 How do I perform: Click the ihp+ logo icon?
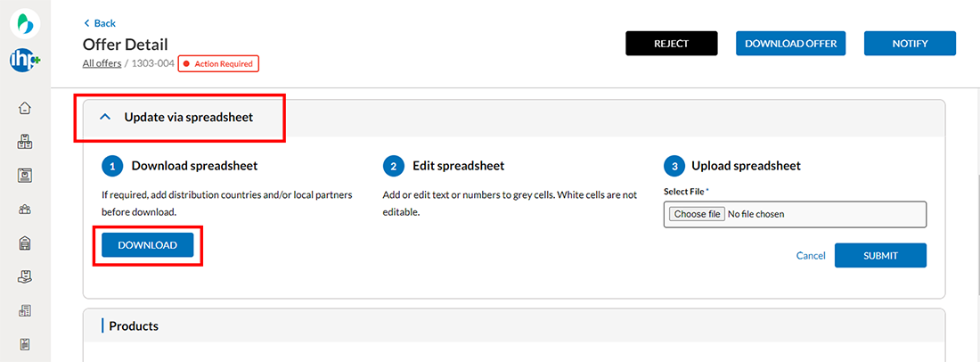pos(25,60)
